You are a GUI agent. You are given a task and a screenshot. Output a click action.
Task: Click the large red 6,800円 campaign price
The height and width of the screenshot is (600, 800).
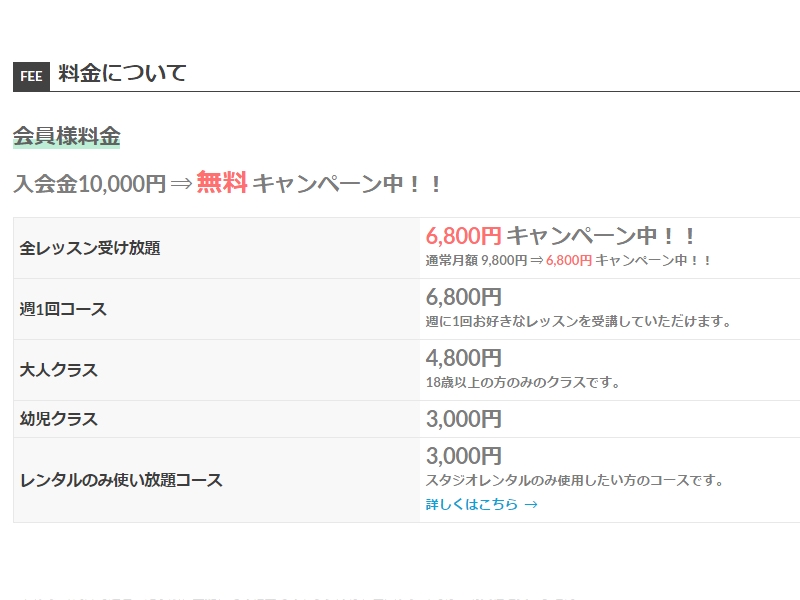click(463, 236)
